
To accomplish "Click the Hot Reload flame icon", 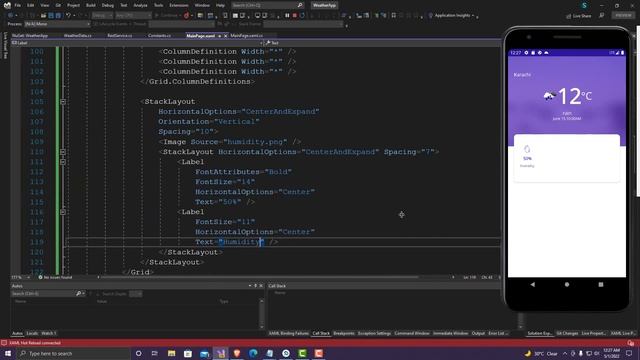I will point(186,16).
